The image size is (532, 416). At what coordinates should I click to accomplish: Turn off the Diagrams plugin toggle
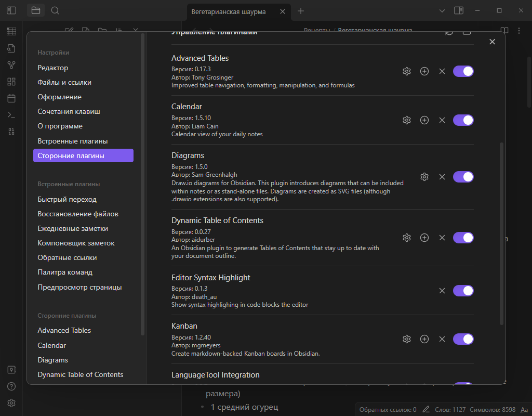[463, 177]
